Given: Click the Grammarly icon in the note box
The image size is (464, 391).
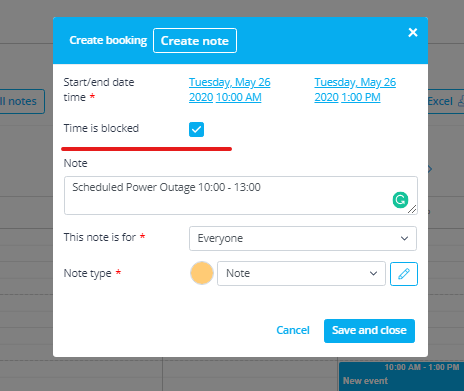Looking at the screenshot, I should tap(400, 200).
